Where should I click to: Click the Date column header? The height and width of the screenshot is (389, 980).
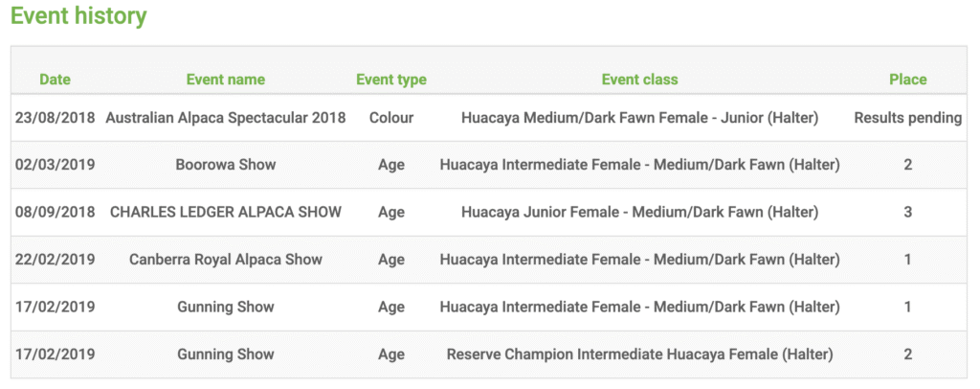[55, 80]
